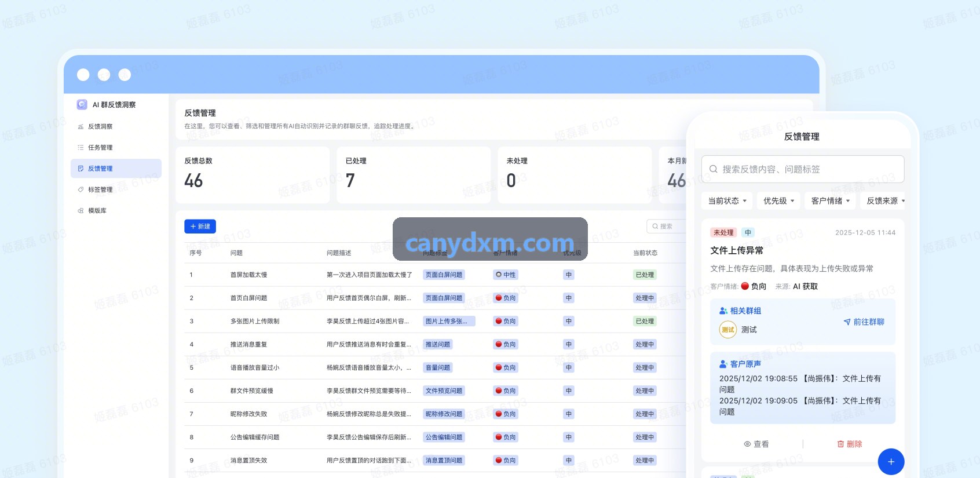Click the AI 群反馈洞察 logo icon
The width and height of the screenshot is (980, 478).
click(82, 104)
